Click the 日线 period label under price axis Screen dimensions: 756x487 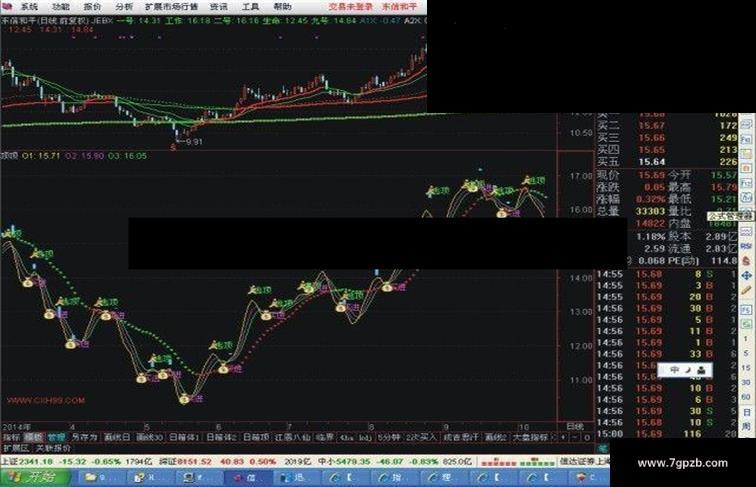[x=575, y=427]
